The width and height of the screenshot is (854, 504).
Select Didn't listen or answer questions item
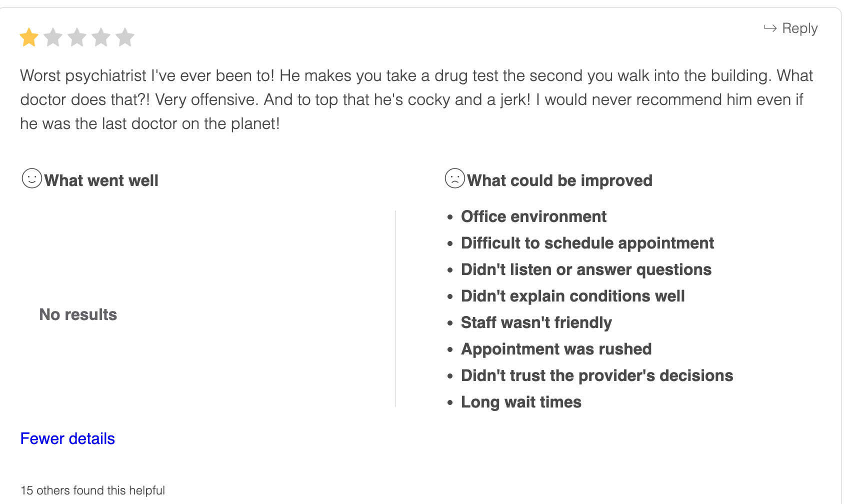(586, 269)
